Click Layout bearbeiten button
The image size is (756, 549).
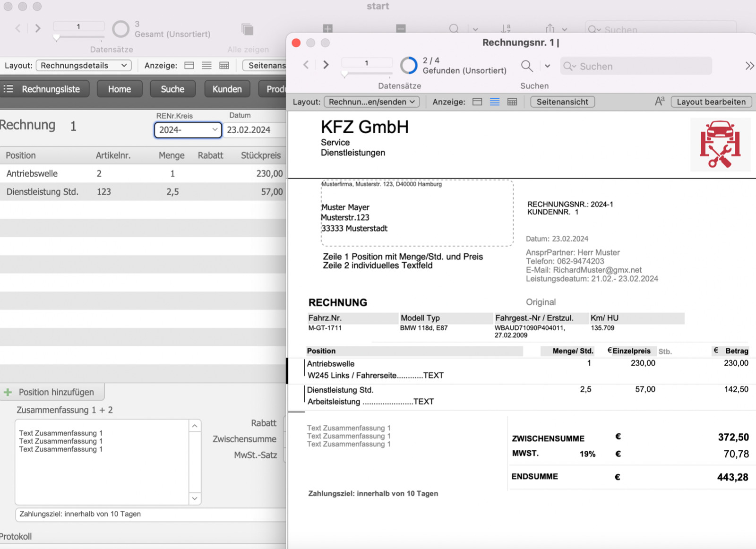click(711, 102)
